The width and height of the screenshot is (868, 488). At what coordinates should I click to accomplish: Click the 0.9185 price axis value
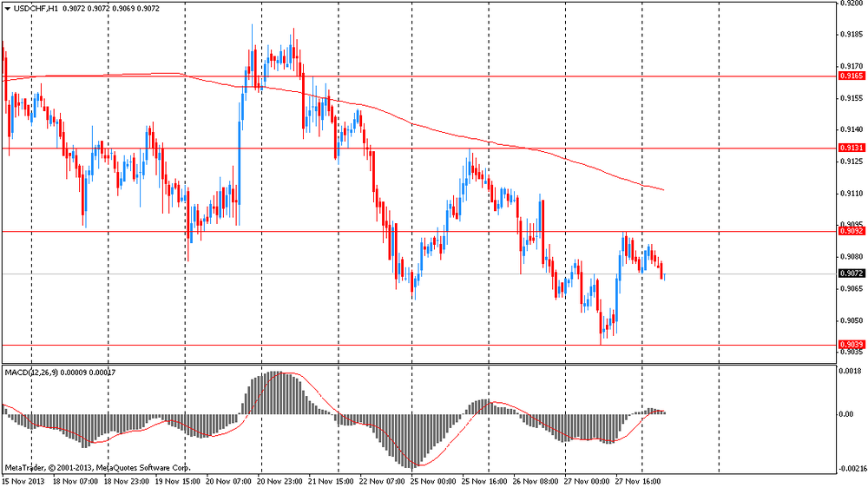pyautogui.click(x=852, y=35)
